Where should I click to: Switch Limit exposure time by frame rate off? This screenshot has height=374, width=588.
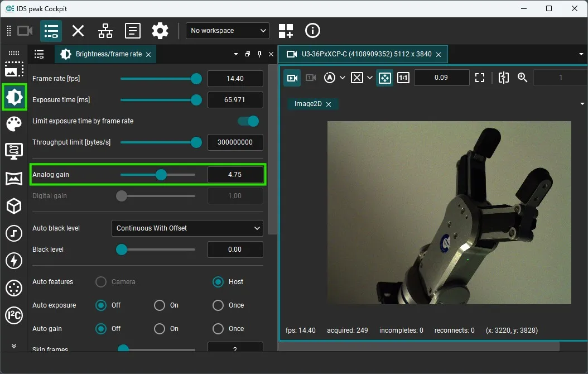pyautogui.click(x=248, y=121)
